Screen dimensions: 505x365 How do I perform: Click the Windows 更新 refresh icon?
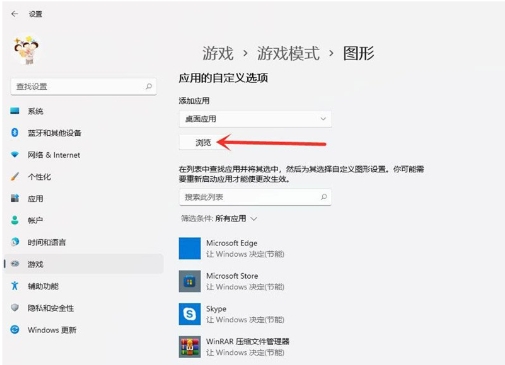[15, 329]
